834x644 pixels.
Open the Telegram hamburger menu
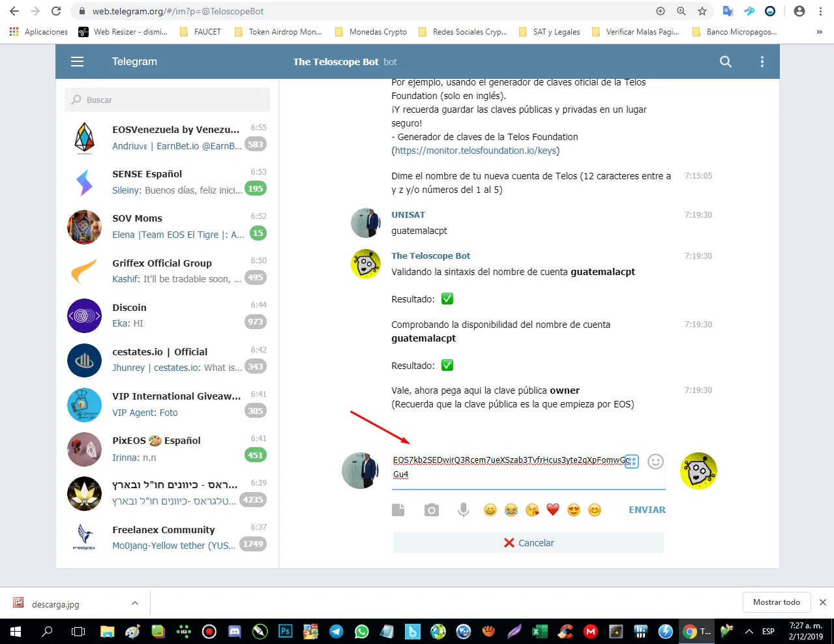click(x=77, y=62)
